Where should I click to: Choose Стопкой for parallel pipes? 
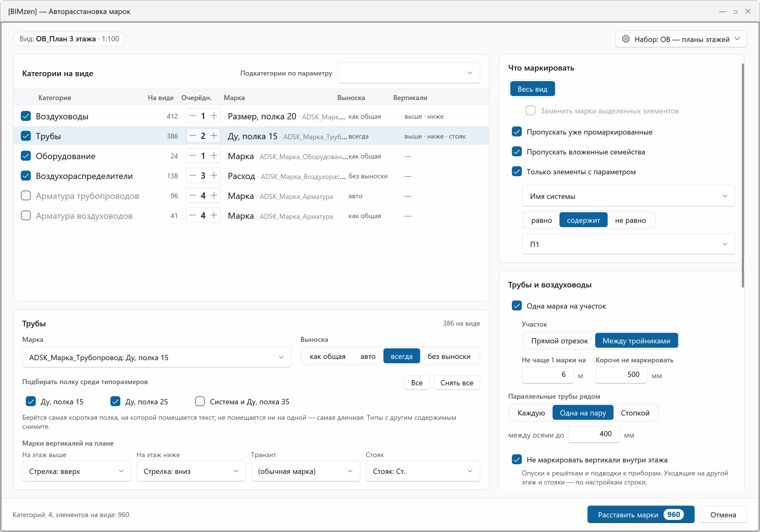[x=635, y=413]
